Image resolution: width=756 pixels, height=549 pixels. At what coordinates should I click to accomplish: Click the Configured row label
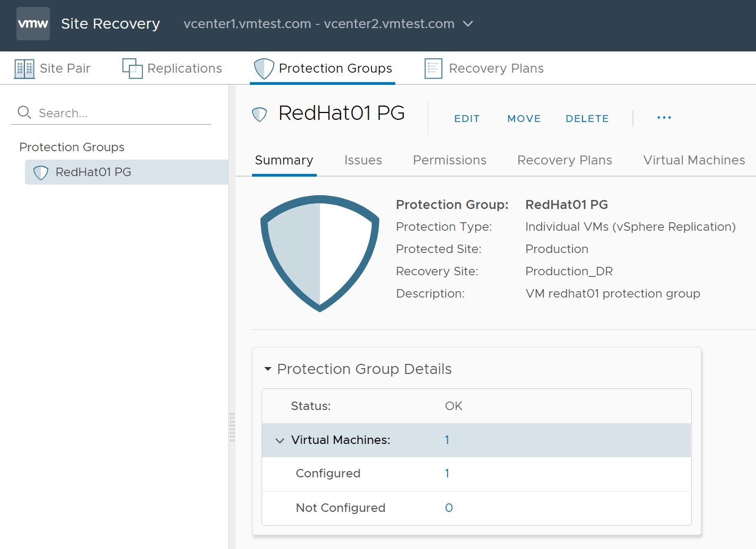point(328,474)
